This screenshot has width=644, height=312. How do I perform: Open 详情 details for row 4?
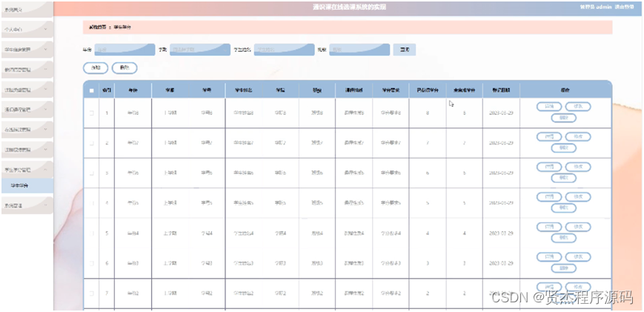click(549, 197)
